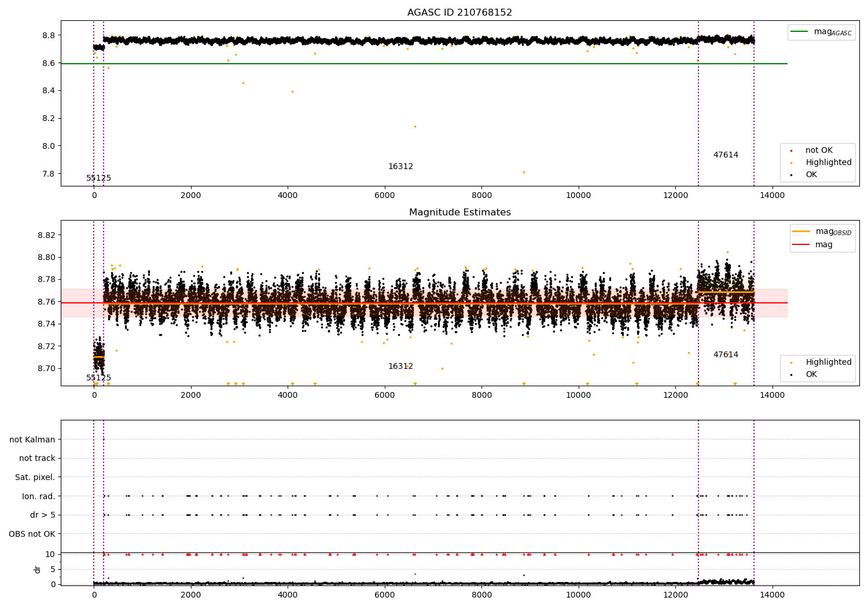Viewport: 868px width, 608px height.
Task: Click the 55125 label in the top plot
Action: (98, 178)
